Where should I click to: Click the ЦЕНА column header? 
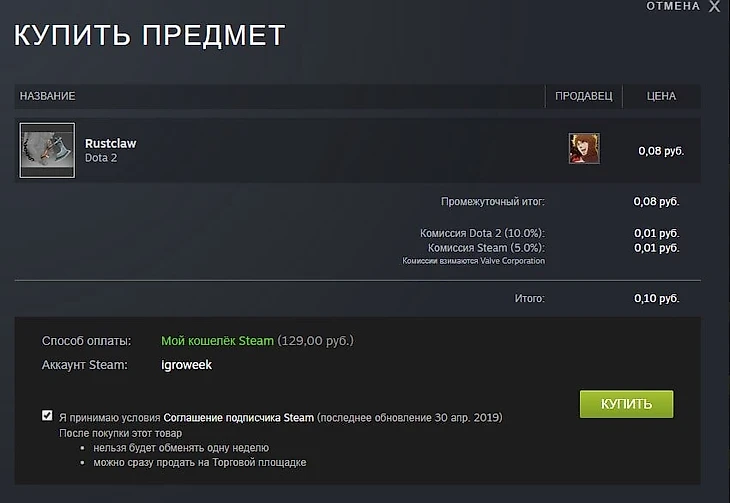tap(661, 96)
